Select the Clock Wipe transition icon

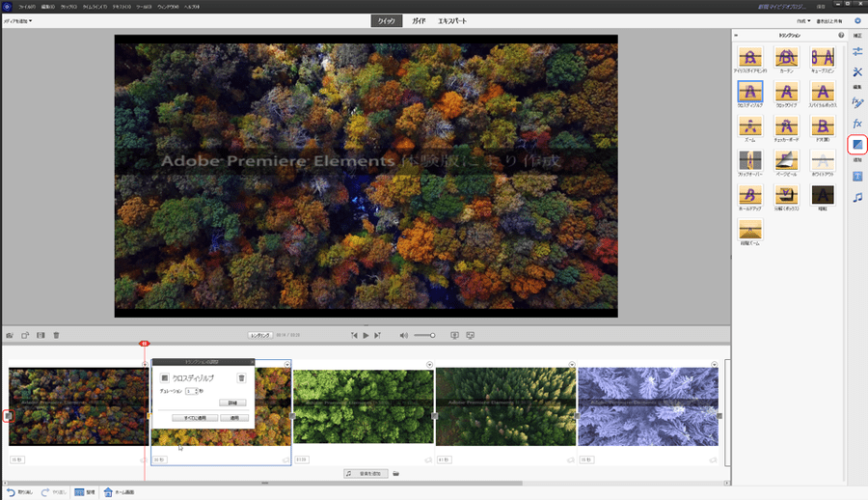coord(786,92)
